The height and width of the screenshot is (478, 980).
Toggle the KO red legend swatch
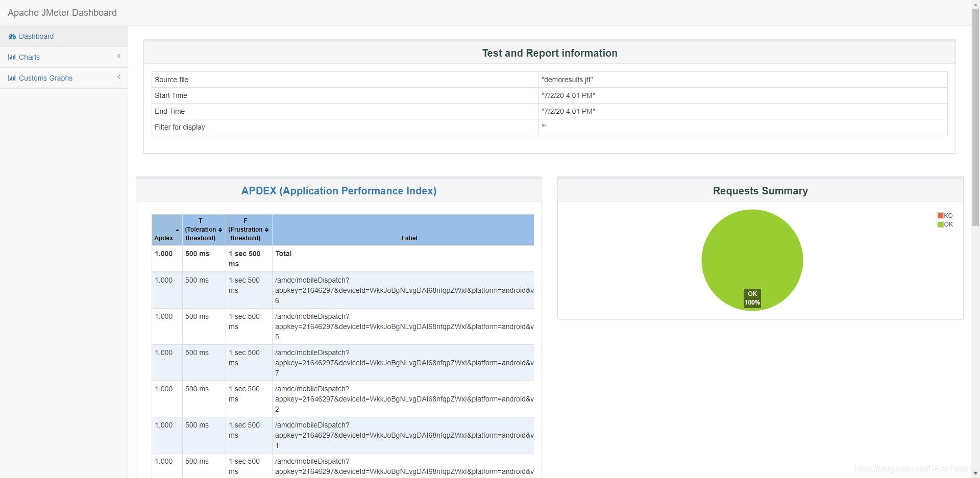[x=940, y=216]
